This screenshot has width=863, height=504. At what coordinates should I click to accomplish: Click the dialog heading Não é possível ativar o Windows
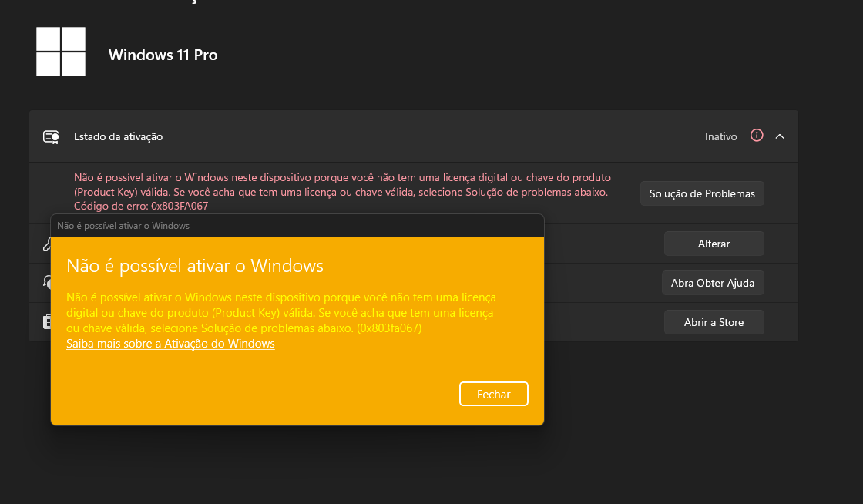click(195, 266)
